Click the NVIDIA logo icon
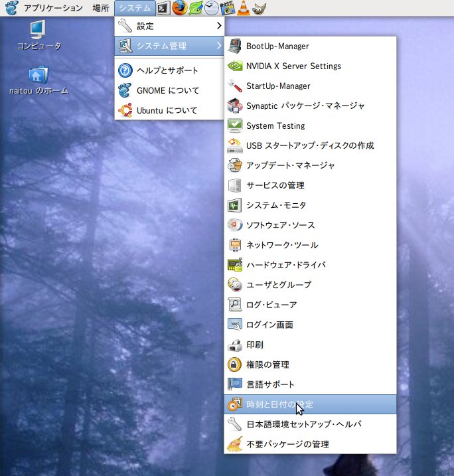The height and width of the screenshot is (476, 454). tap(235, 66)
